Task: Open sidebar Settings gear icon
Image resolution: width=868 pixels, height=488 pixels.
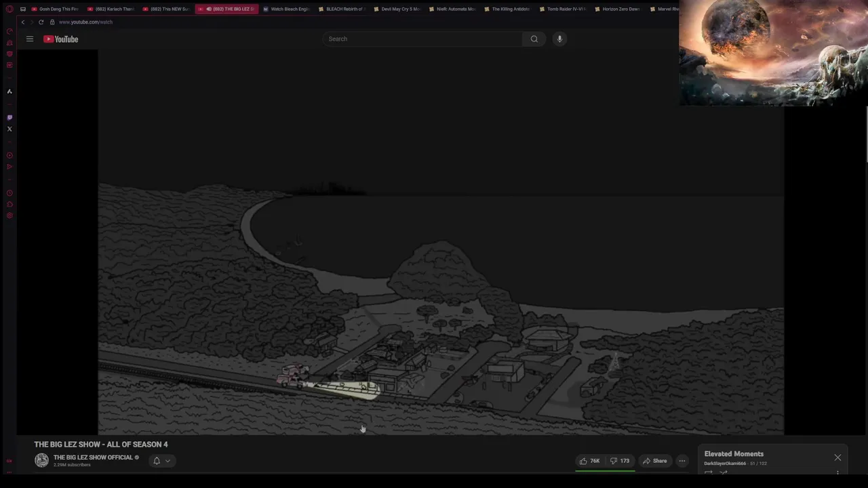Action: [x=9, y=216]
